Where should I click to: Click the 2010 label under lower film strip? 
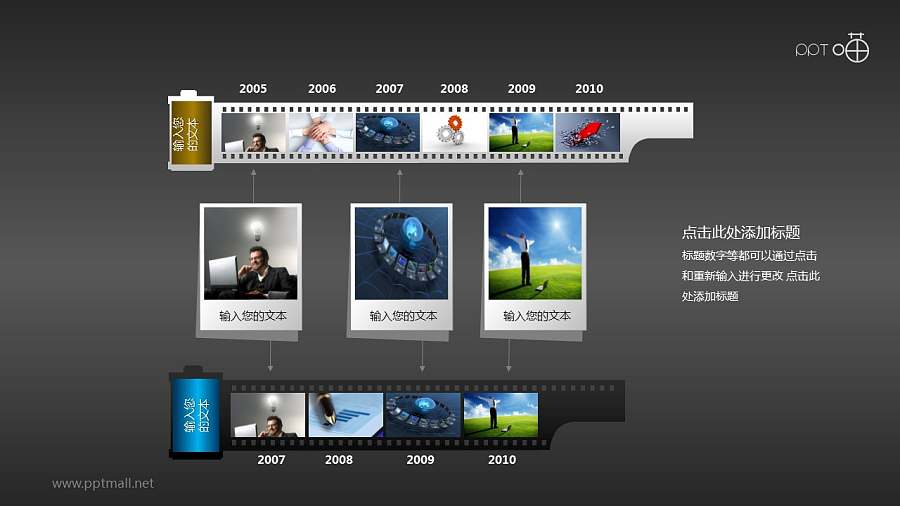(x=502, y=460)
